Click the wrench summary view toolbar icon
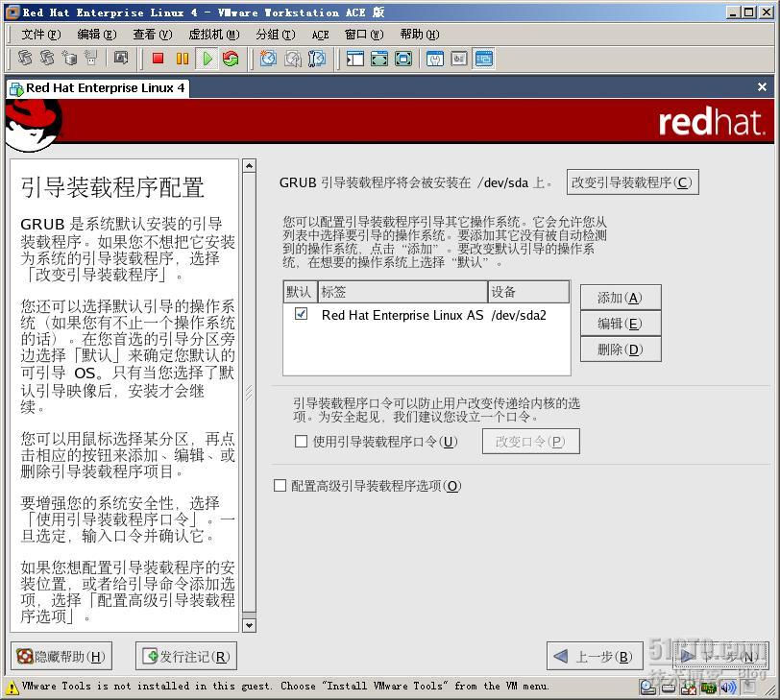780x700 pixels. (435, 59)
